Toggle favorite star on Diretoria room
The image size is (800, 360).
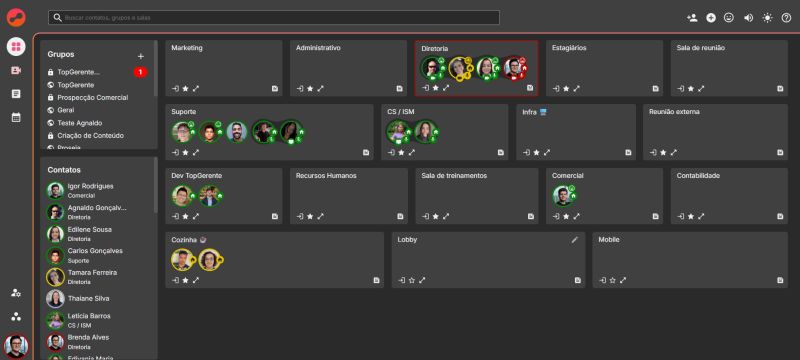coord(436,88)
